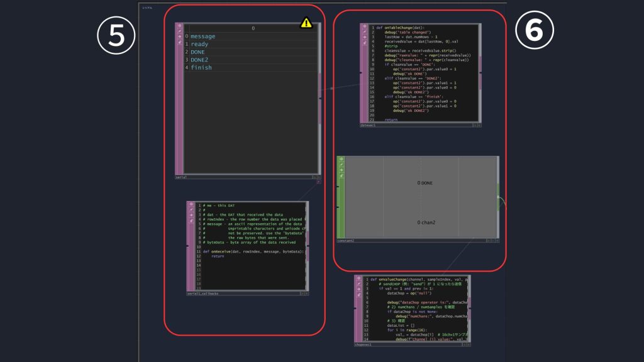The image size is (644, 362).
Task: Select the "DONE2" row in serial1 table
Action: pyautogui.click(x=201, y=60)
